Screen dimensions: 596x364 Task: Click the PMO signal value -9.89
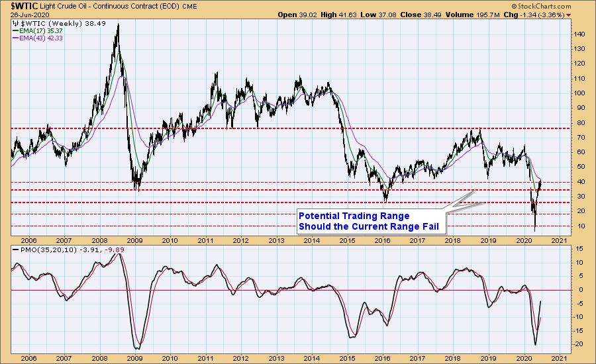coord(116,250)
